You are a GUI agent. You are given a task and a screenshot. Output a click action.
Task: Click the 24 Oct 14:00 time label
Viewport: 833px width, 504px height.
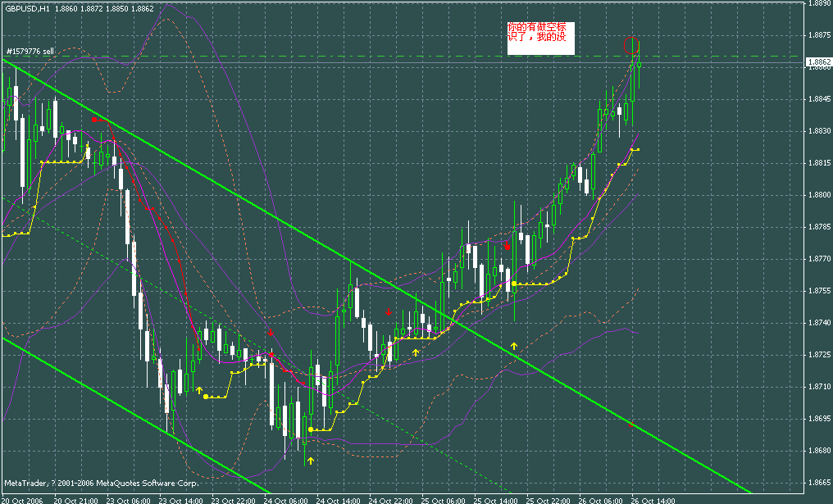pyautogui.click(x=339, y=500)
